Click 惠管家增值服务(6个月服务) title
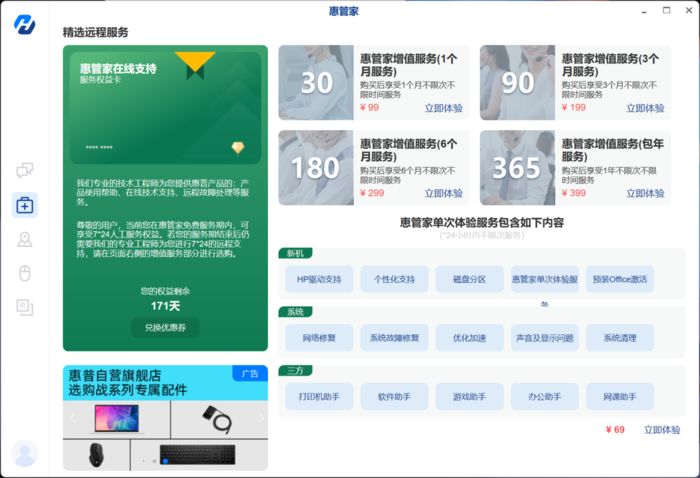The width and height of the screenshot is (700, 478). click(x=408, y=150)
